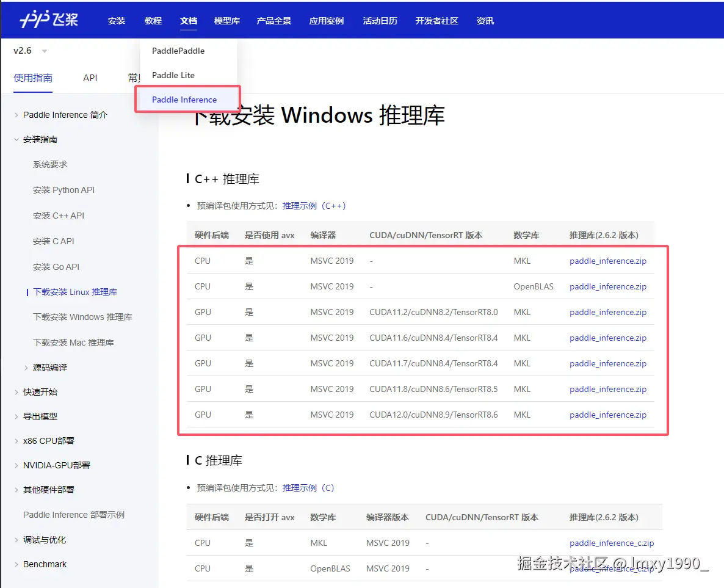
Task: Open the 模型库 nav item
Action: (x=226, y=21)
